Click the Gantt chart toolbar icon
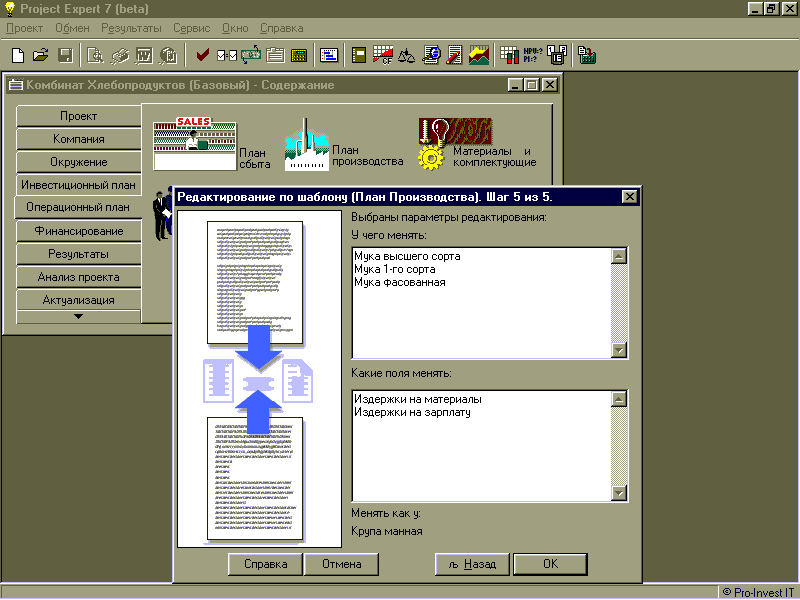Image resolution: width=800 pixels, height=600 pixels. point(329,55)
